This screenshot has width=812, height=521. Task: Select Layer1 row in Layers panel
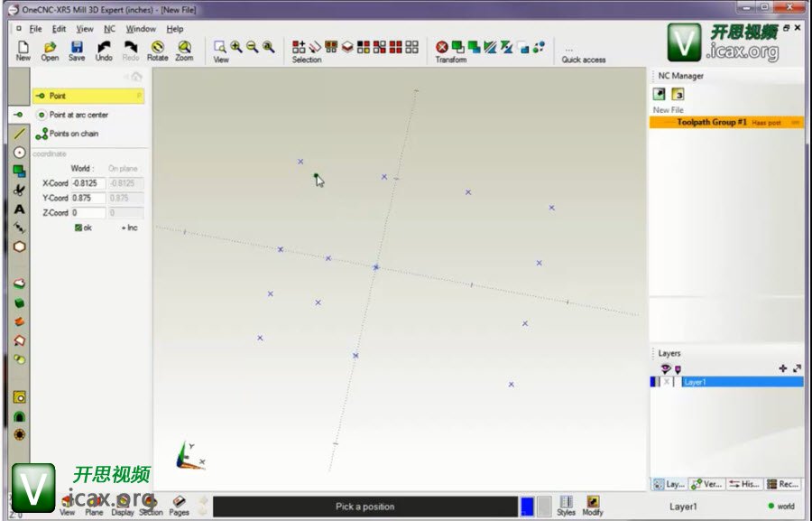pos(743,382)
